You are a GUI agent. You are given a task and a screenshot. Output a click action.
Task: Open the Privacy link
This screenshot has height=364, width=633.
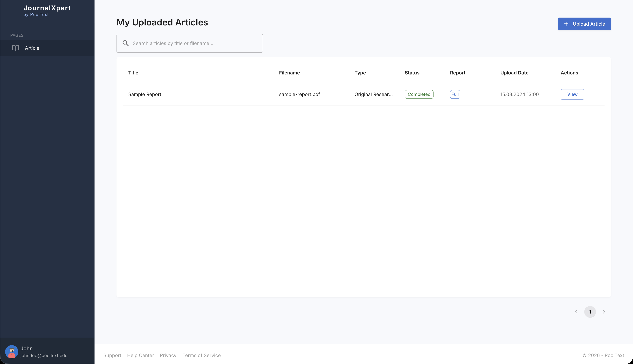tap(168, 355)
